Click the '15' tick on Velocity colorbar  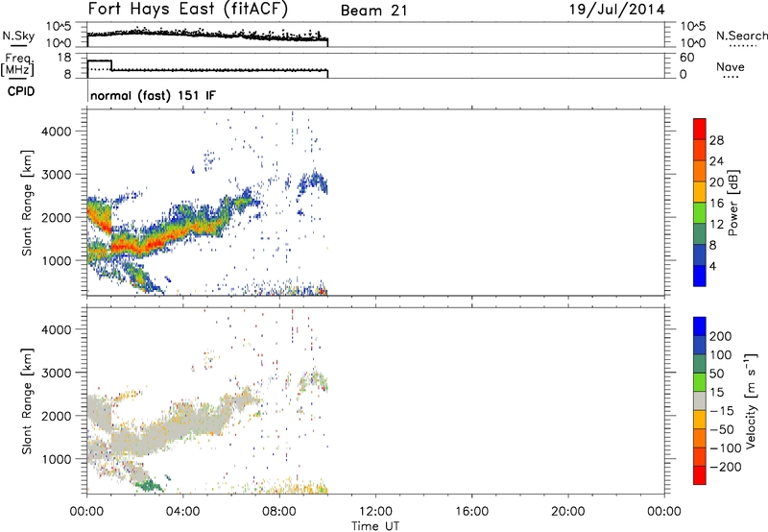(716, 393)
